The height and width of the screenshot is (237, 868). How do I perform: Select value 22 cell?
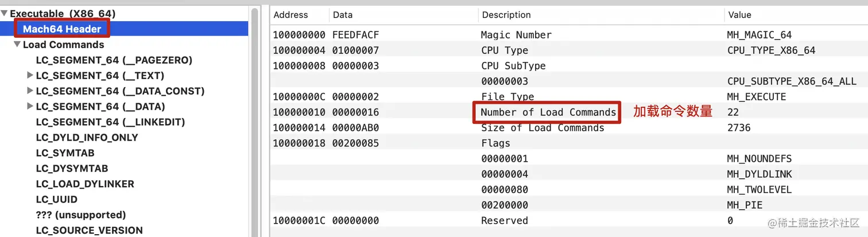click(x=733, y=112)
